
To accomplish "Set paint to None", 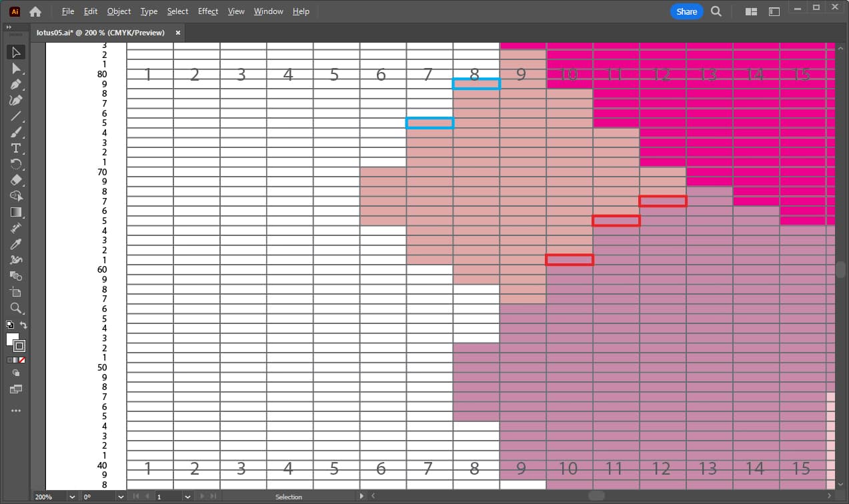I will (x=23, y=360).
